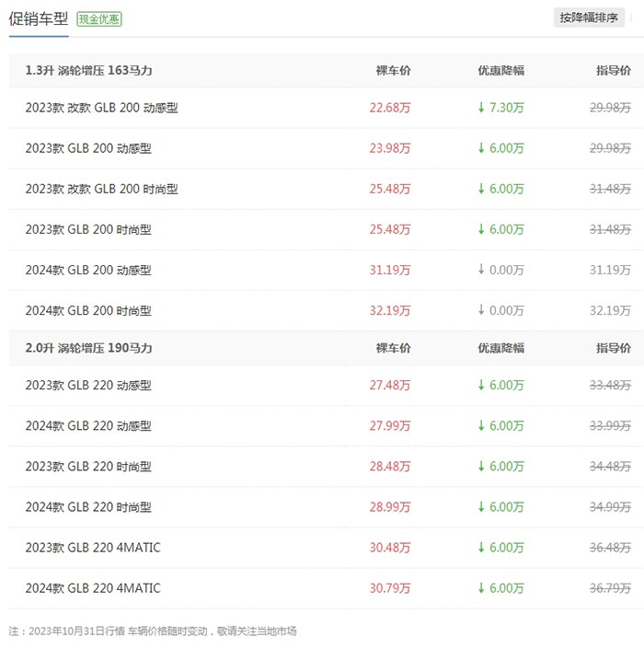Click the 7.30万 discount amount
Image resolution: width=644 pixels, height=648 pixels.
pos(506,108)
